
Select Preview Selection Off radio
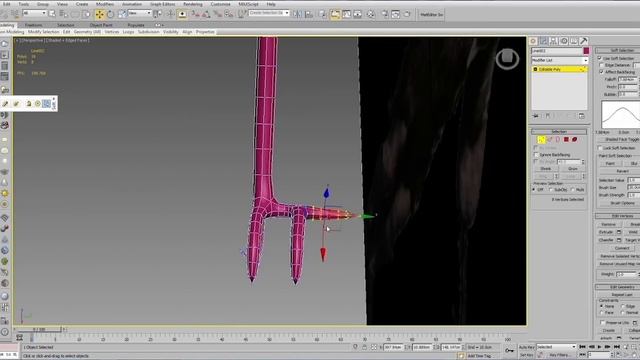click(534, 190)
